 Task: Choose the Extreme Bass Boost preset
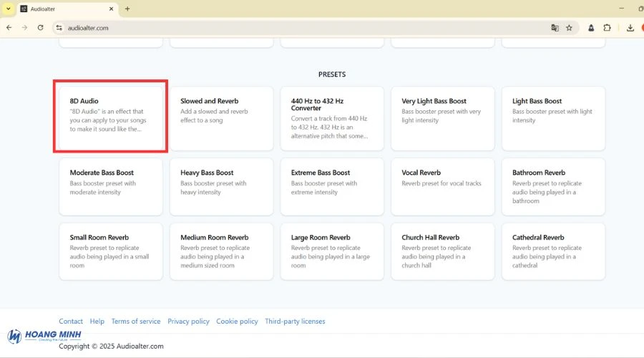pos(332,187)
